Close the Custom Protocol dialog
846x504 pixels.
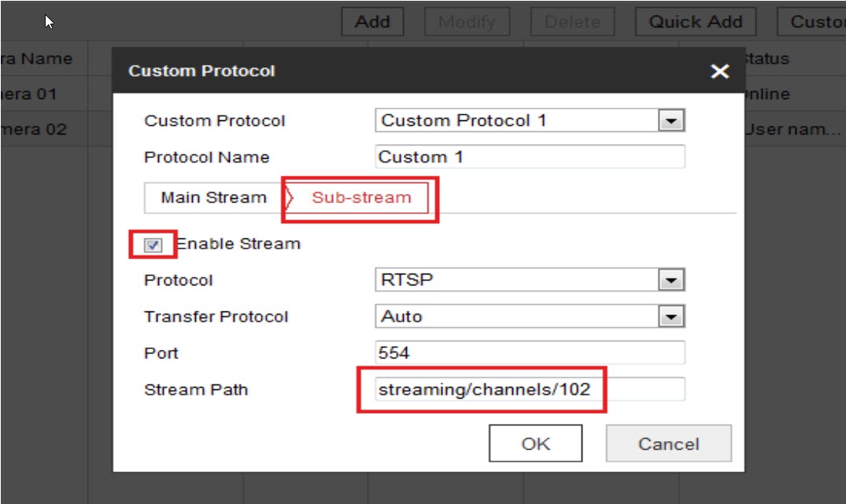tap(719, 72)
